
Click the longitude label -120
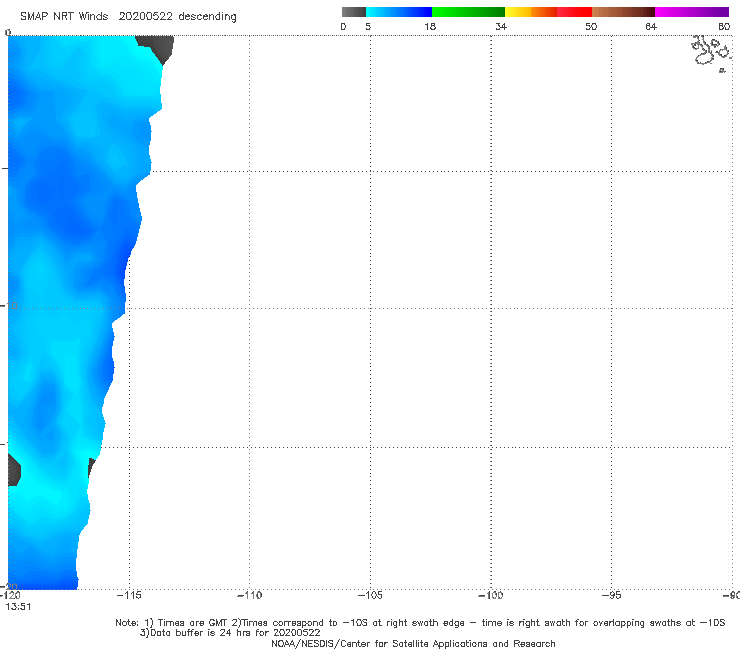pyautogui.click(x=10, y=595)
